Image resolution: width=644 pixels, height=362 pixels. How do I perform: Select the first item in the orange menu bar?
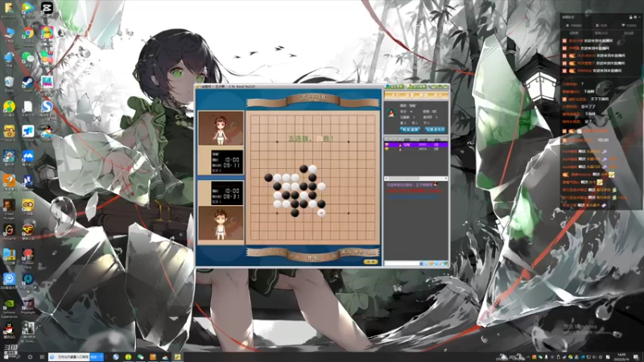click(x=395, y=95)
